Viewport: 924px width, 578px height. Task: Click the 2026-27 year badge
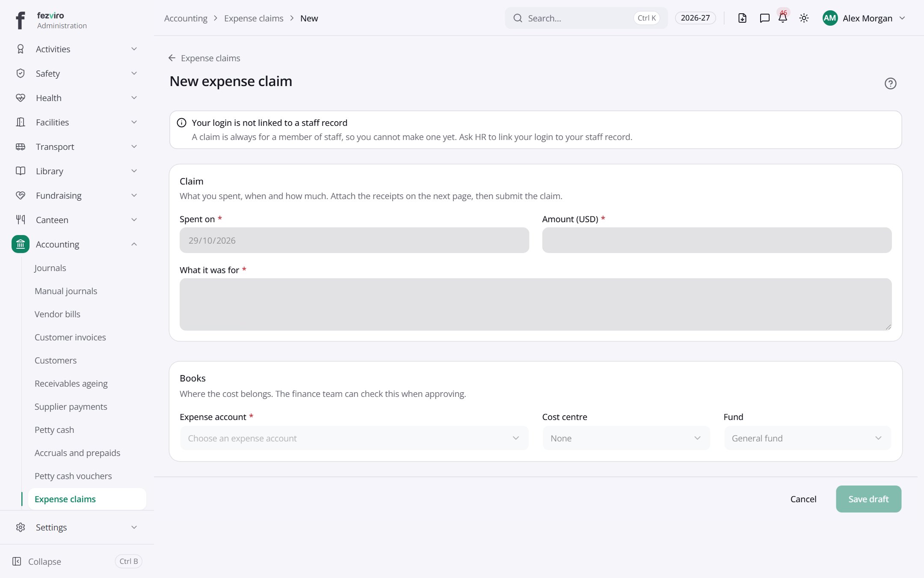(x=695, y=18)
